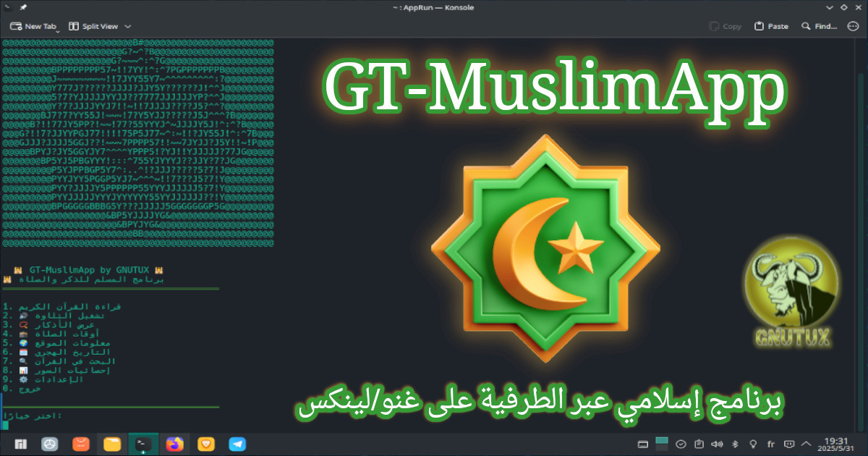Image resolution: width=868 pixels, height=456 pixels.
Task: Click the GNUTUX gnu logo
Action: tap(792, 292)
